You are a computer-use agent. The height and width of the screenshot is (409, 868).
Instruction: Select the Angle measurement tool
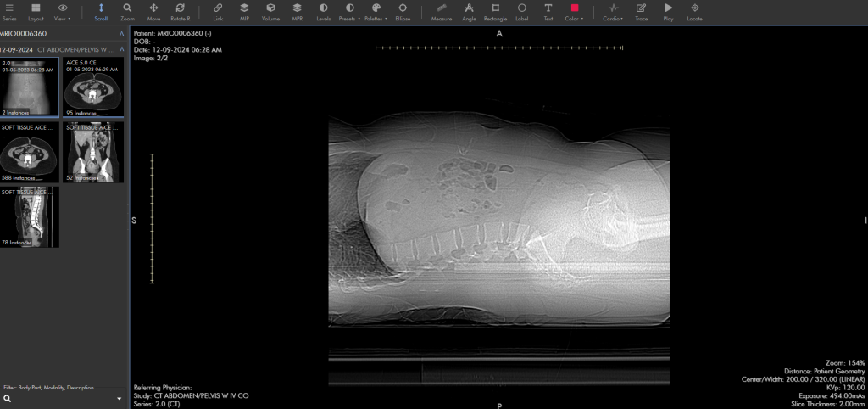click(469, 12)
